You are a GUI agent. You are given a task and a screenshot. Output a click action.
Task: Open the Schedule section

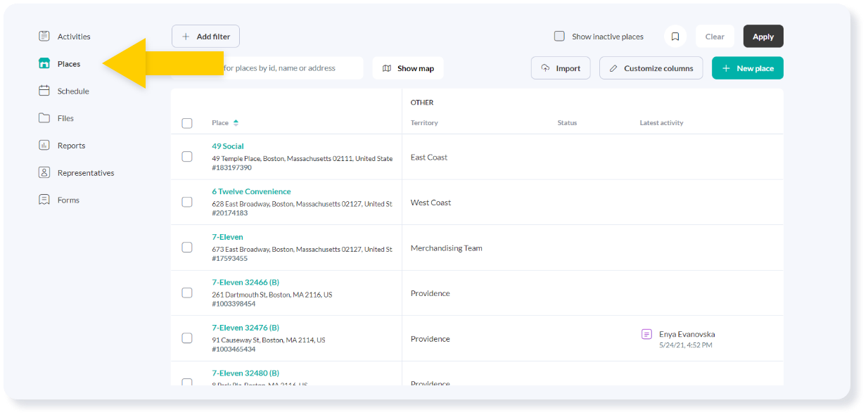[73, 91]
